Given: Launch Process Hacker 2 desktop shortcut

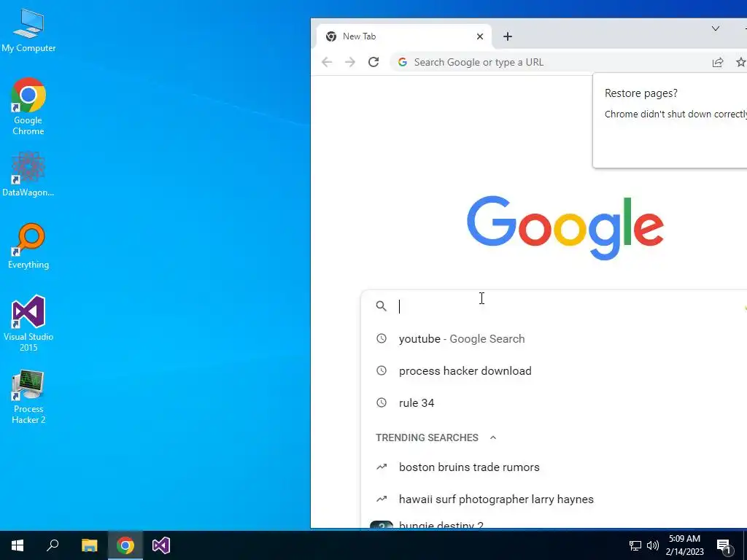Looking at the screenshot, I should pos(28,396).
